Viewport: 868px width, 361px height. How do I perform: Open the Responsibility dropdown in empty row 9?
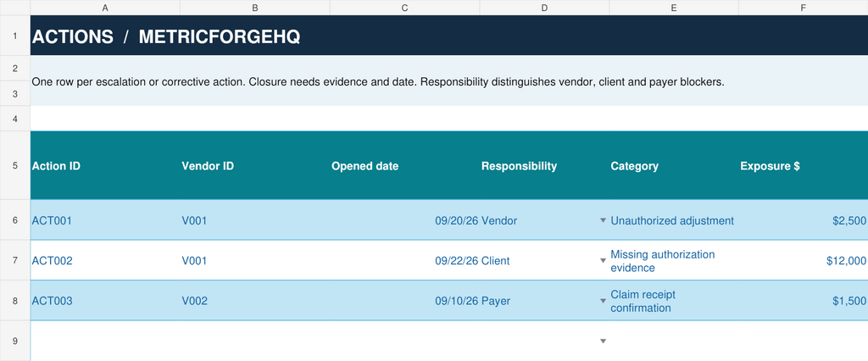[x=603, y=341]
